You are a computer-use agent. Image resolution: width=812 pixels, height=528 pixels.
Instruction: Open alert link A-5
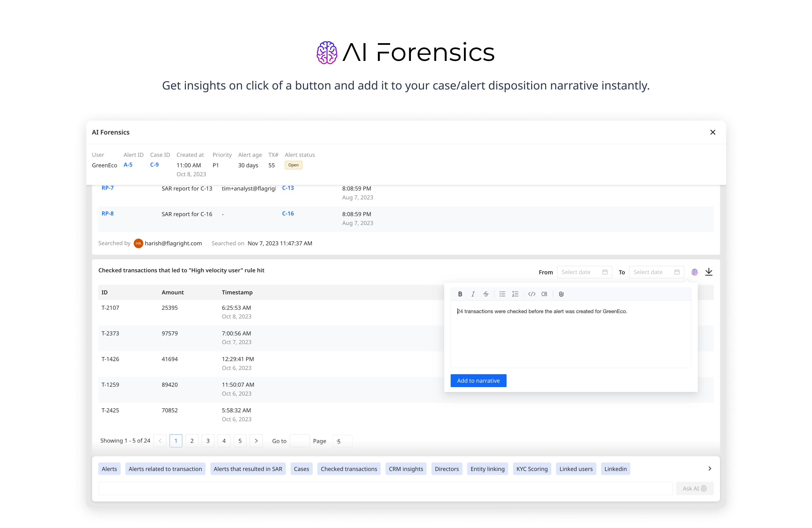tap(128, 165)
